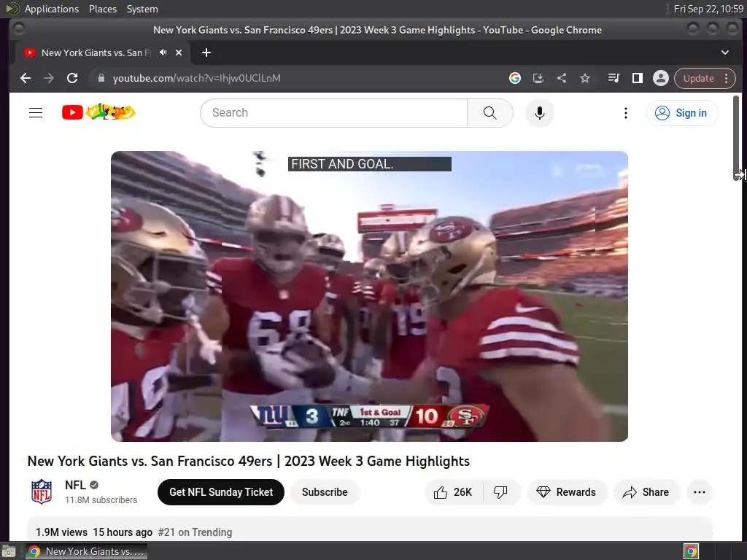The image size is (747, 560).
Task: View site information lock icon
Action: click(101, 78)
